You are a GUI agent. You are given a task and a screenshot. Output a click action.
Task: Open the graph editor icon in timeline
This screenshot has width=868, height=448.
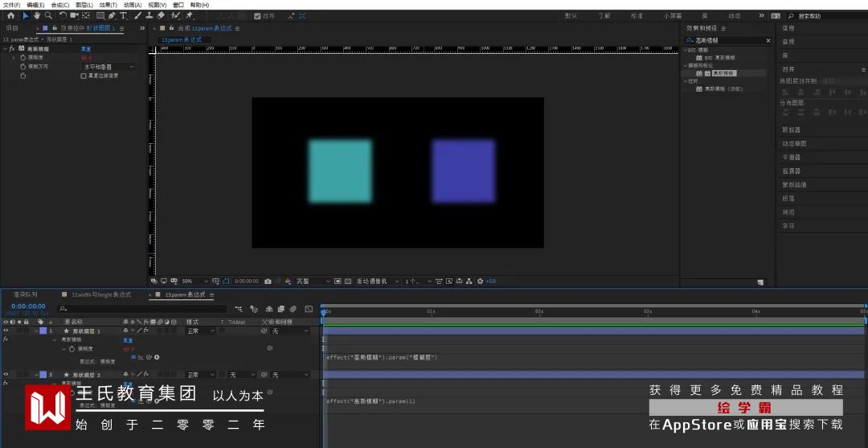[x=309, y=309]
